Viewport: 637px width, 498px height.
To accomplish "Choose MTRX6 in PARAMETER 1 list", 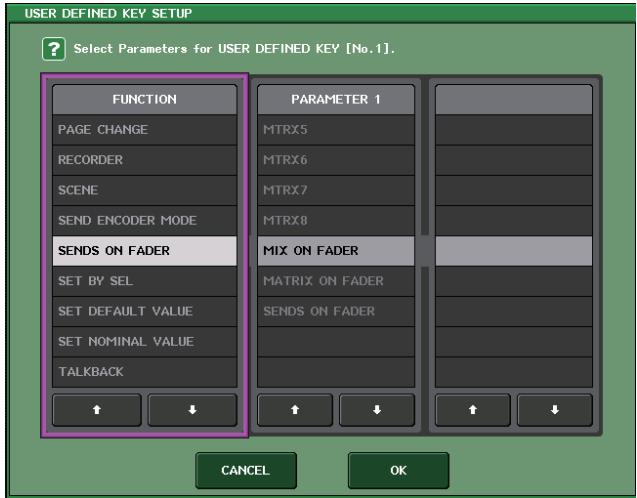I will [x=336, y=160].
